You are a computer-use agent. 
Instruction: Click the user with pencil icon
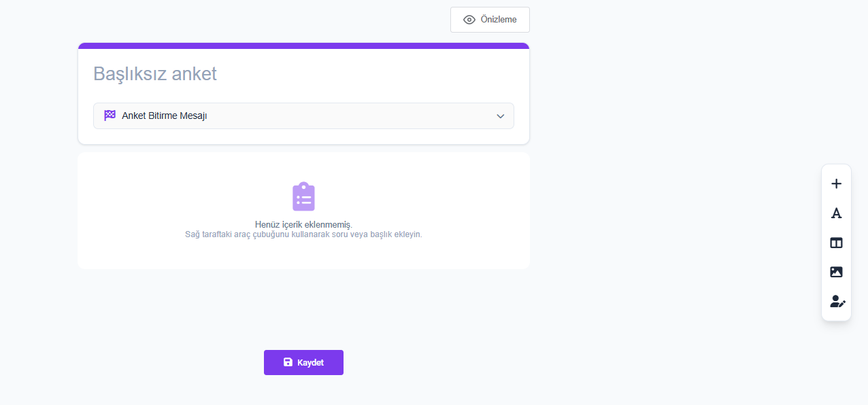coord(837,302)
